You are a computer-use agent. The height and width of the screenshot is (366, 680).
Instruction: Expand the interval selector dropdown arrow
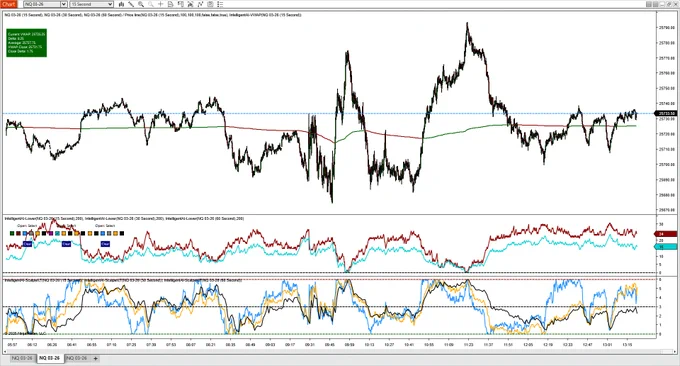tap(110, 4)
